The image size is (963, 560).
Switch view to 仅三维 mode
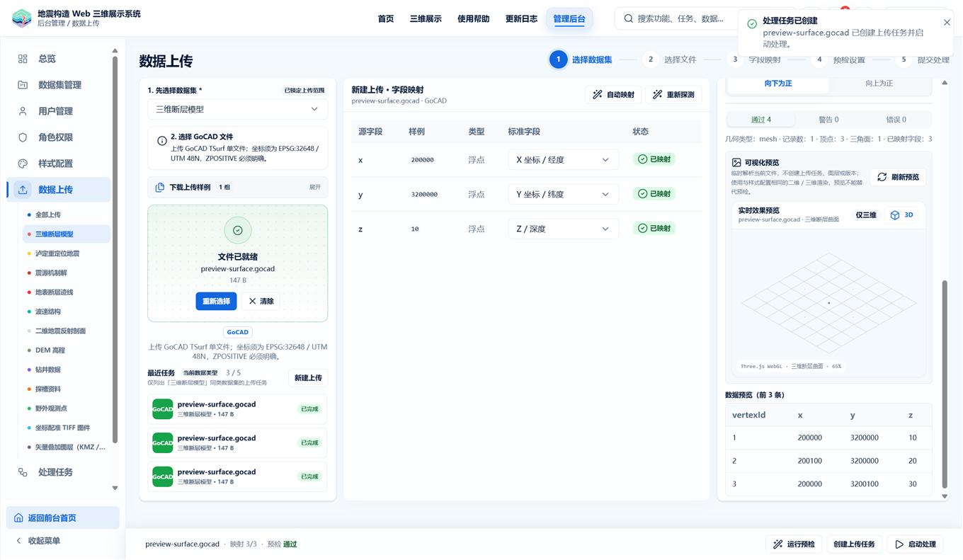pos(865,215)
